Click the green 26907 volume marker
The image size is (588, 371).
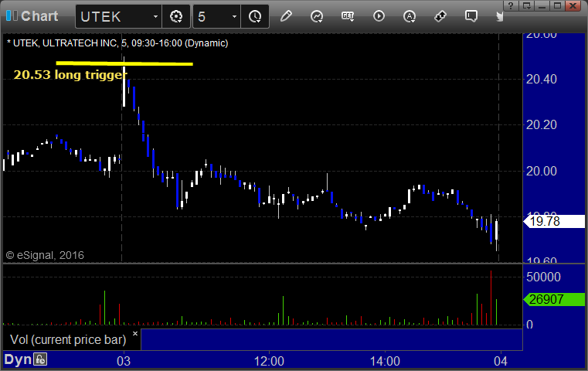[554, 299]
